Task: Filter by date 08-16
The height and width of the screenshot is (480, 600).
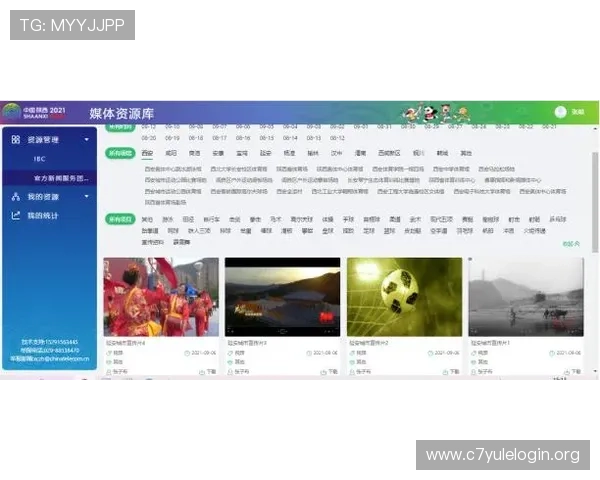Action: pos(243,138)
